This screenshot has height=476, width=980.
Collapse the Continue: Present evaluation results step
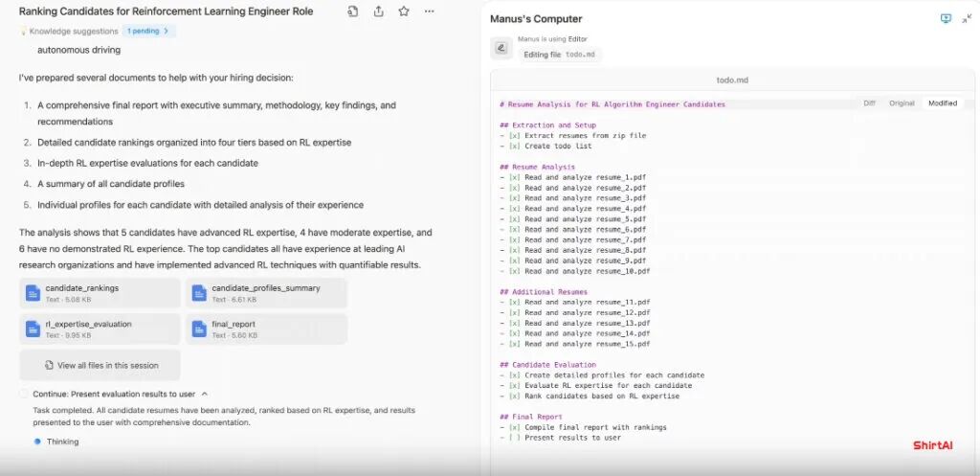pos(205,394)
